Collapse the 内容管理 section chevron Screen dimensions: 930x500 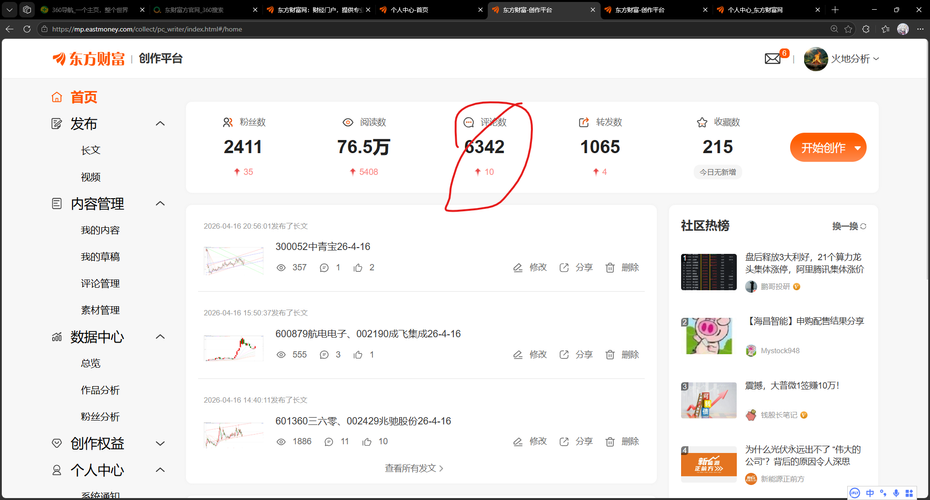[x=160, y=203]
